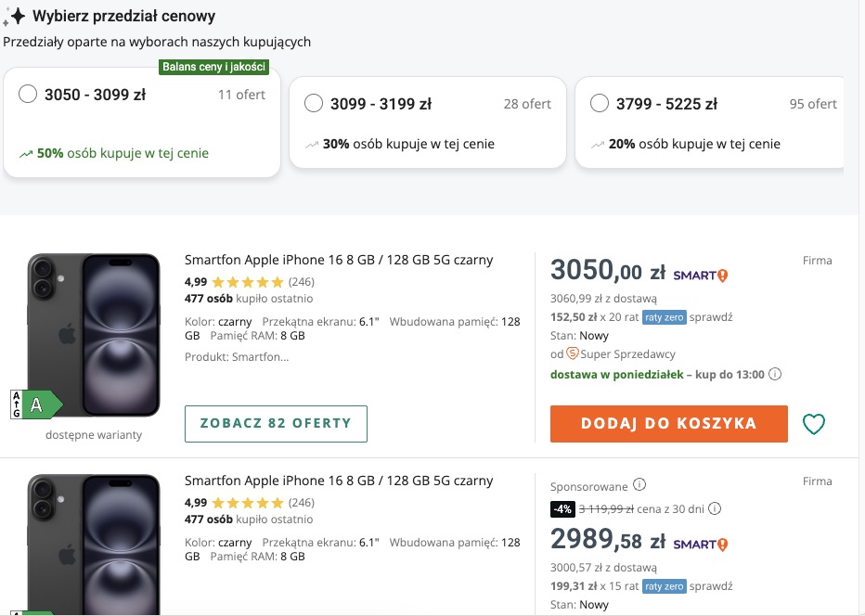
Task: Click first iPhone 16 product thumbnail
Action: pos(94,335)
